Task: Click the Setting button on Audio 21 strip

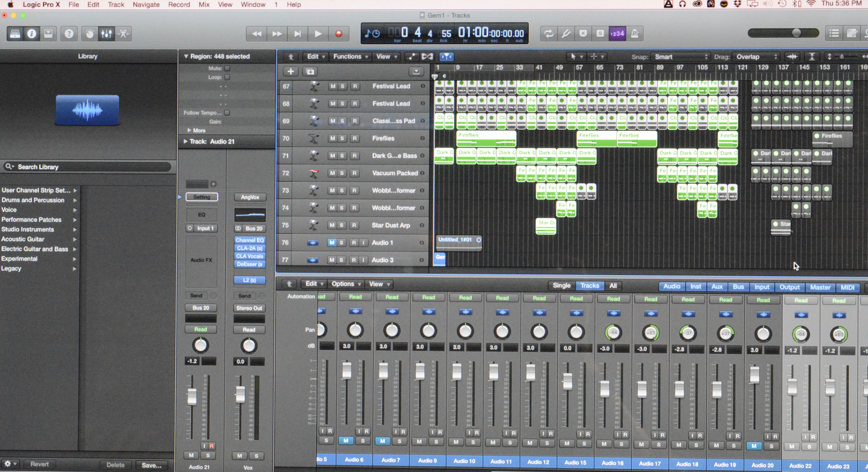Action: pos(202,197)
